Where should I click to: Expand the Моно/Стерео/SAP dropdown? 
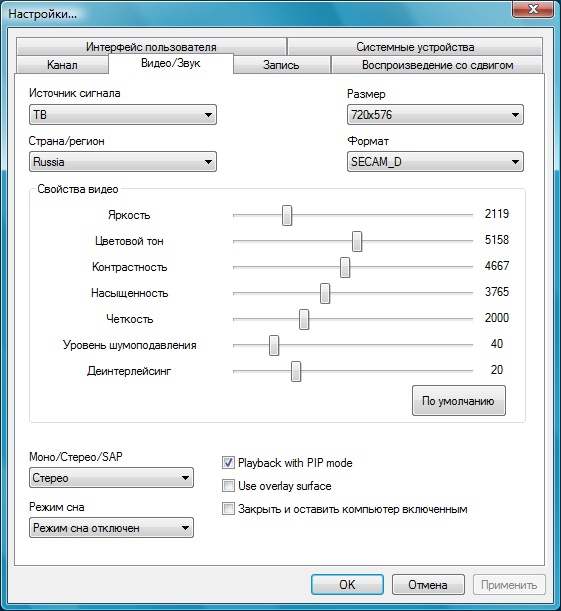[x=111, y=478]
